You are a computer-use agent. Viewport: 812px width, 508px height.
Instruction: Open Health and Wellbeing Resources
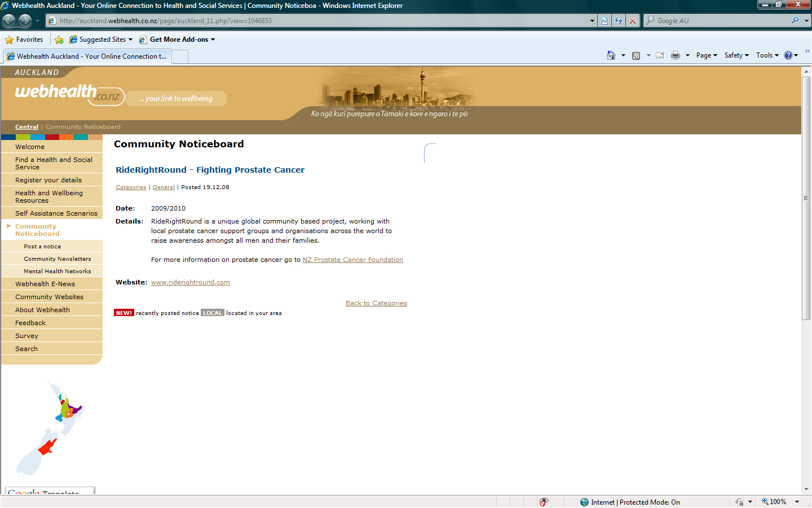(52, 196)
